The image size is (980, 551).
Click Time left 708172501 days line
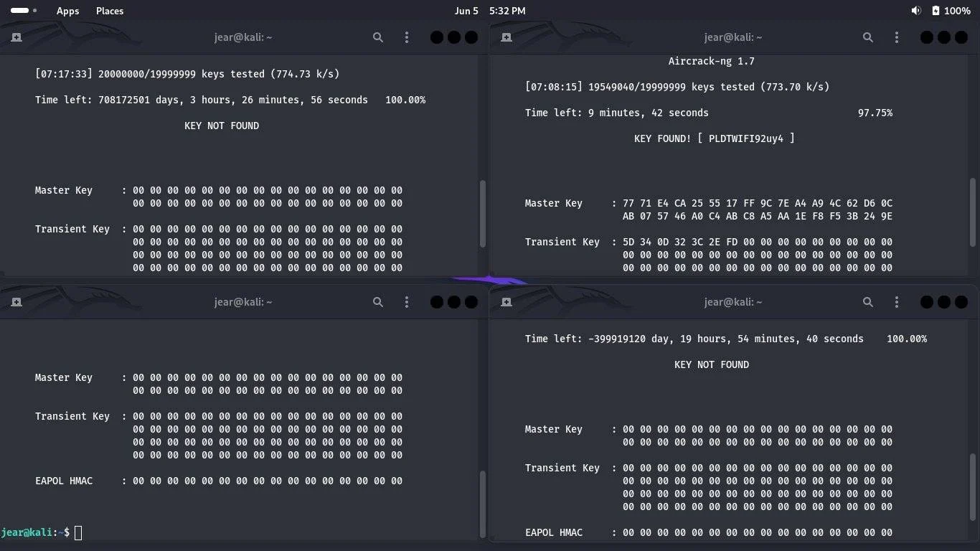(202, 100)
